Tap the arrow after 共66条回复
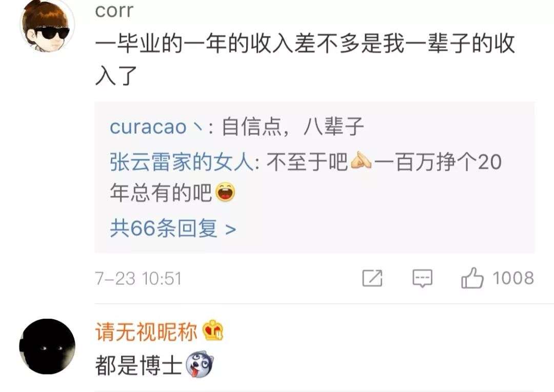Image resolution: width=554 pixels, height=392 pixels. (230, 230)
